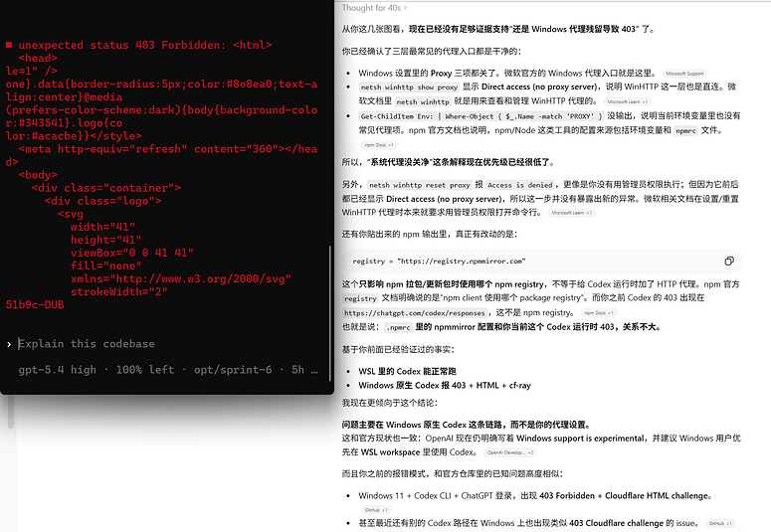Click the 'Get-ChildItem Env:' inline command
The image size is (771, 532).
click(482, 116)
